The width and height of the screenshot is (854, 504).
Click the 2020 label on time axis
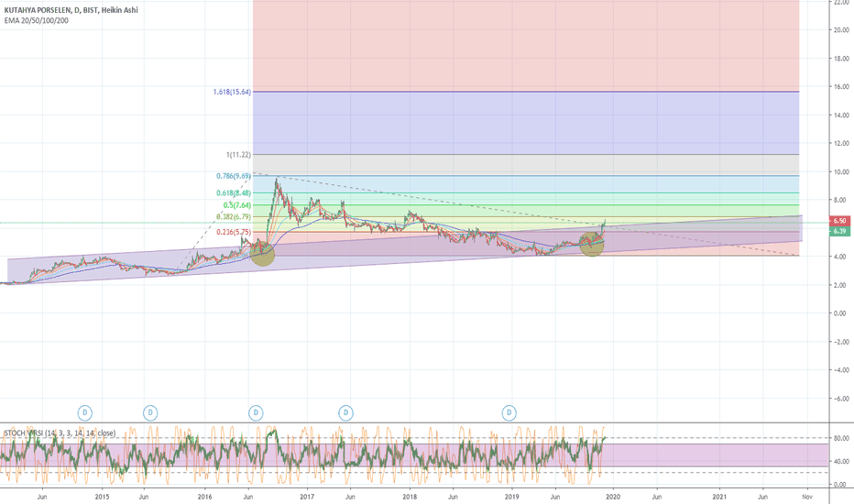[613, 497]
